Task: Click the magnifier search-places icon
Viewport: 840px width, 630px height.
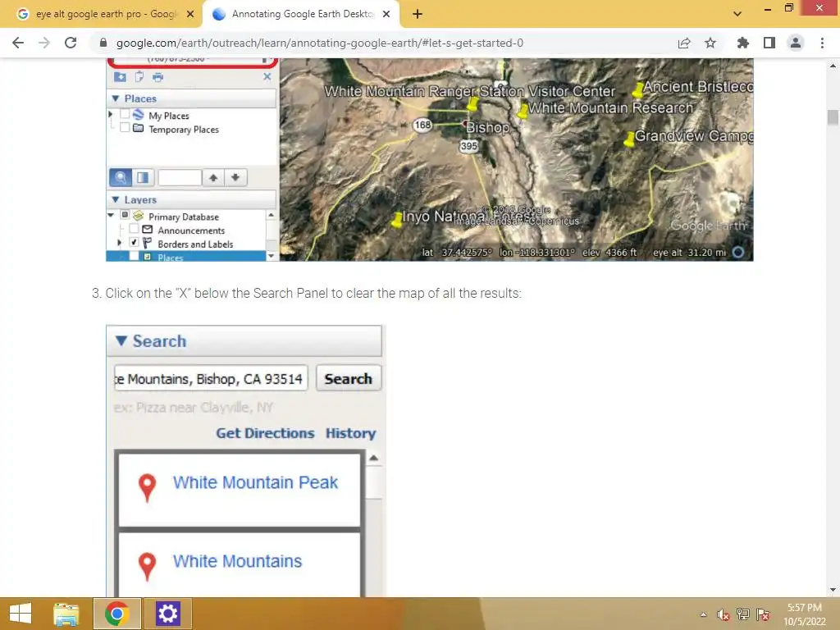Action: [x=121, y=177]
